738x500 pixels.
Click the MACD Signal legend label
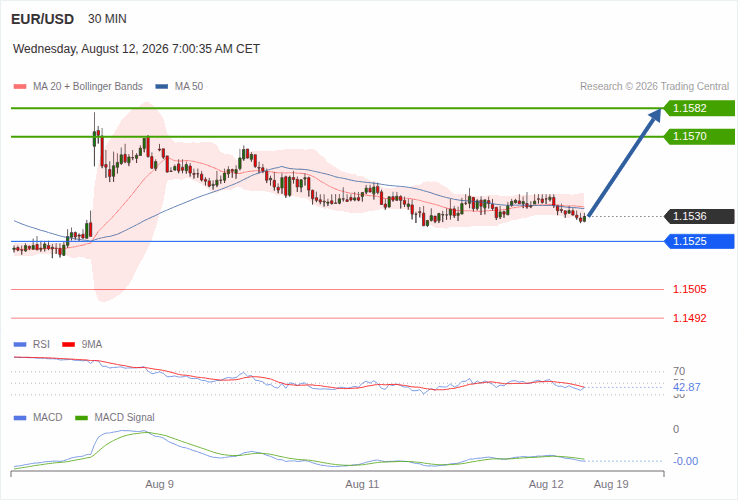click(x=124, y=418)
